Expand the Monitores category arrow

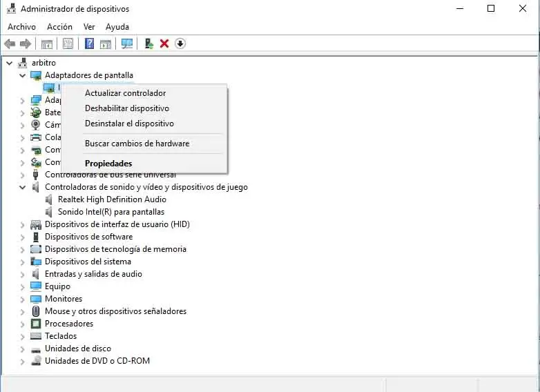tap(22, 299)
